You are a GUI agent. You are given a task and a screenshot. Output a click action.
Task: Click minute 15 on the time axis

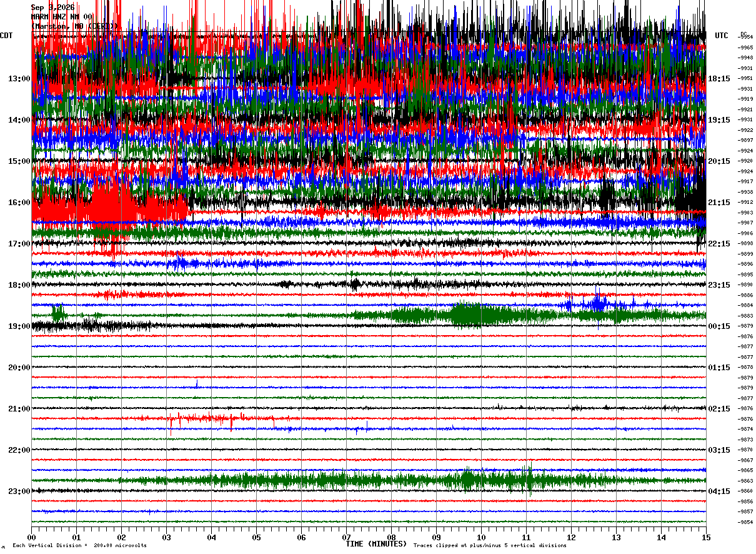(x=706, y=537)
